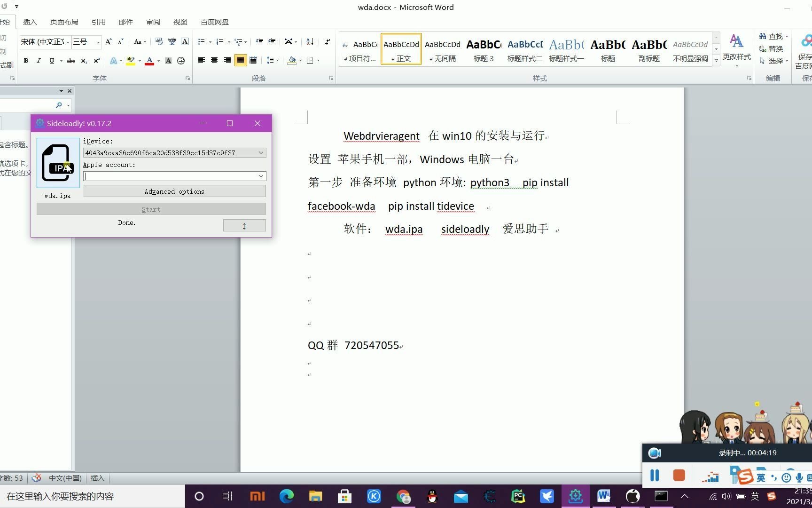Click the navigation pane search magnifier
Image resolution: width=812 pixels, height=508 pixels.
click(x=59, y=105)
